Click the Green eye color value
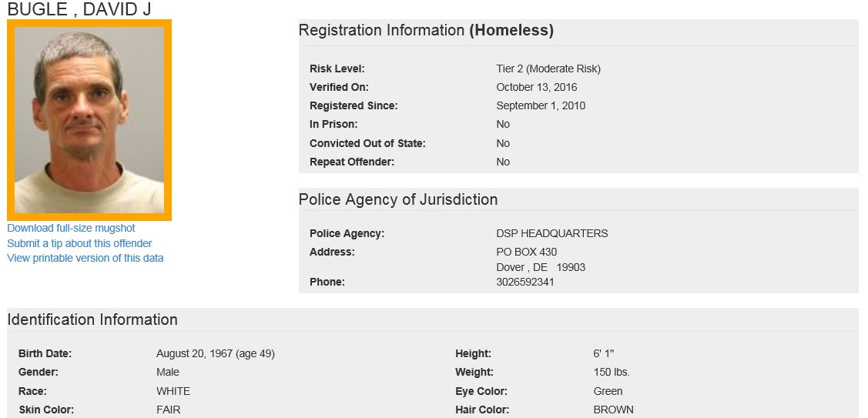Screen dimensions: 868x418 608,391
